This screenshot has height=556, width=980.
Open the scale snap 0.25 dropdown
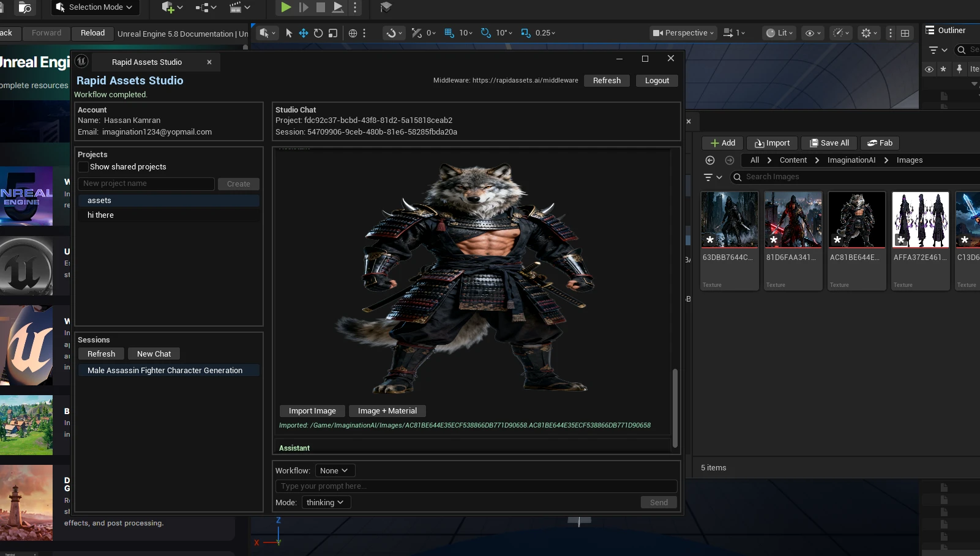pyautogui.click(x=545, y=33)
